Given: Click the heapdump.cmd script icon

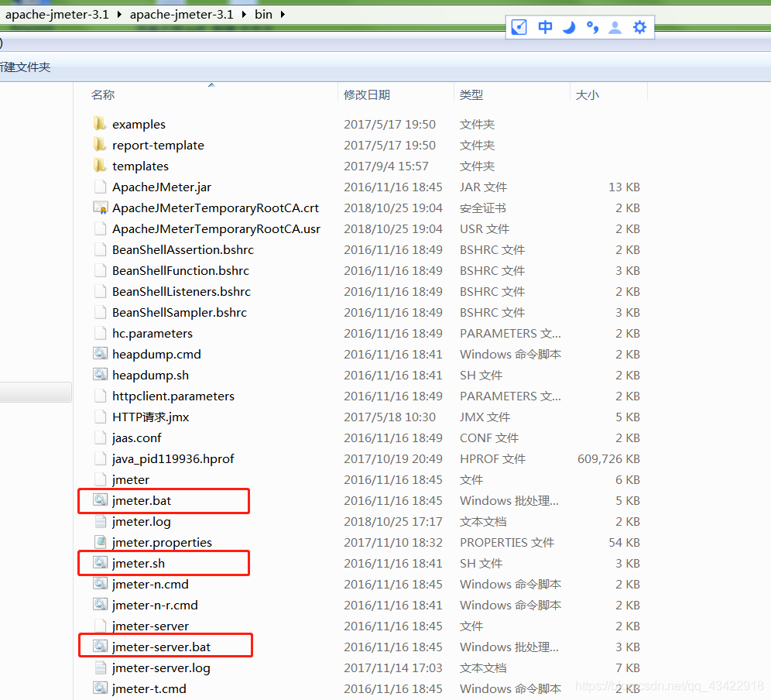Looking at the screenshot, I should tap(101, 354).
